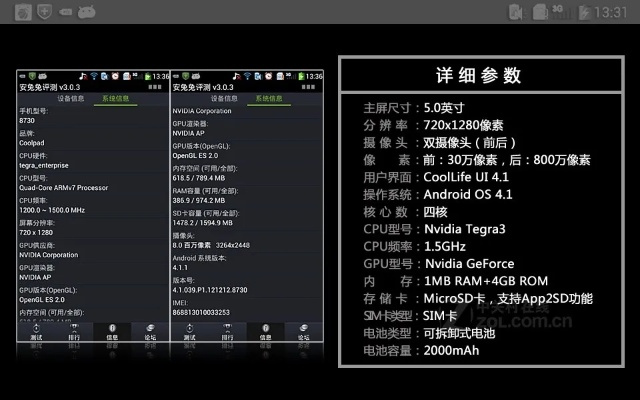
Task: Click the 1.5GHz CPU frequency spec
Action: pyautogui.click(x=445, y=247)
